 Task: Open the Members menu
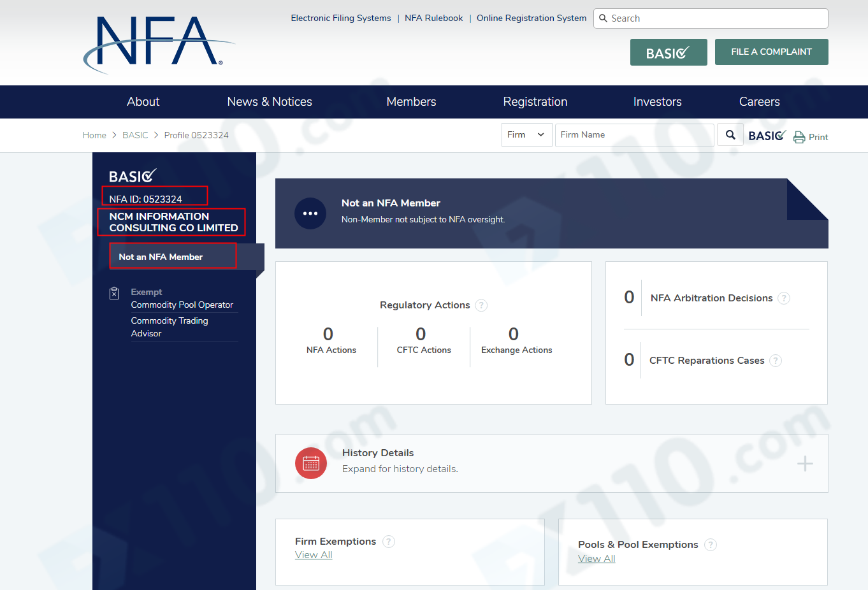coord(412,102)
